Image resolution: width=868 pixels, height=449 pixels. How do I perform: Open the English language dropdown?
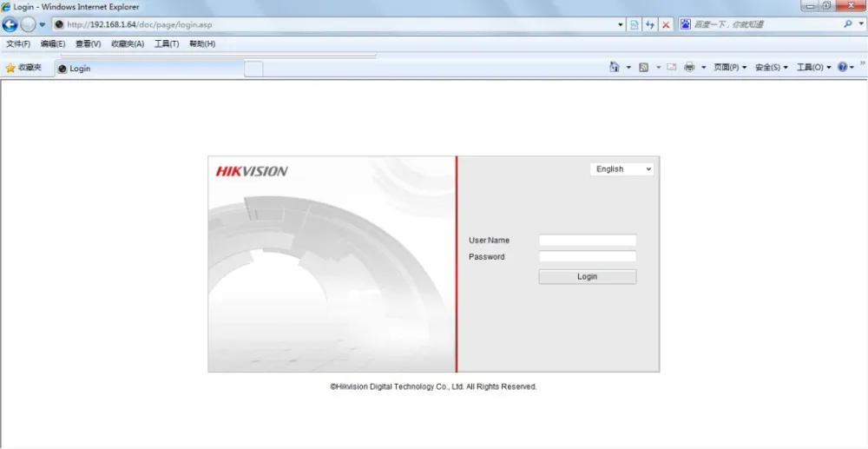[621, 169]
